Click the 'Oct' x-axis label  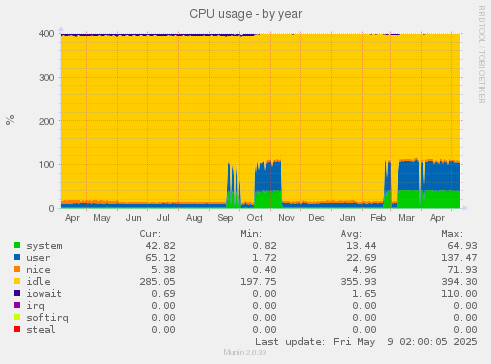(255, 218)
